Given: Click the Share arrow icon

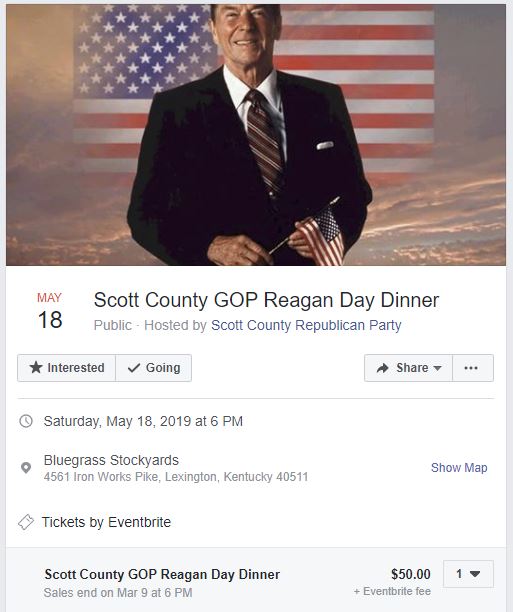Looking at the screenshot, I should click(x=383, y=368).
